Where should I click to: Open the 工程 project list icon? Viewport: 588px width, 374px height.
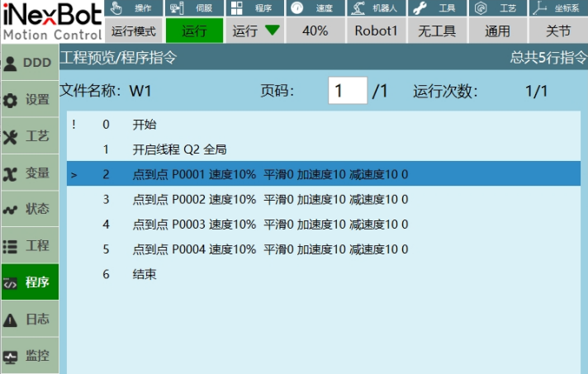coord(12,246)
